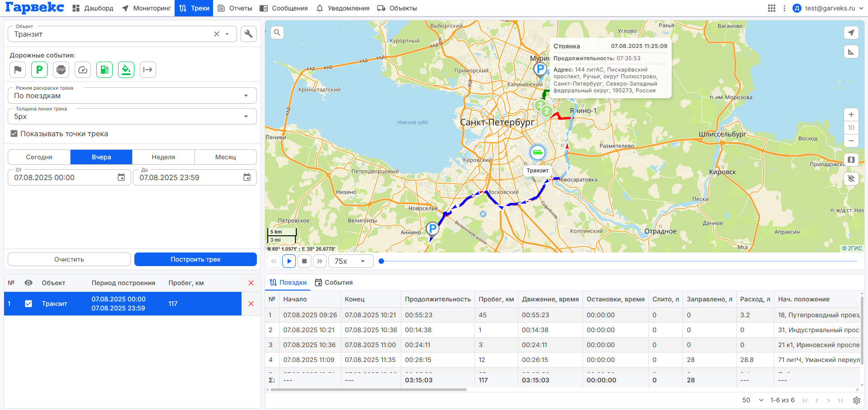This screenshot has height=410, width=868.
Task: Open the Дашборд menu
Action: pyautogui.click(x=93, y=8)
